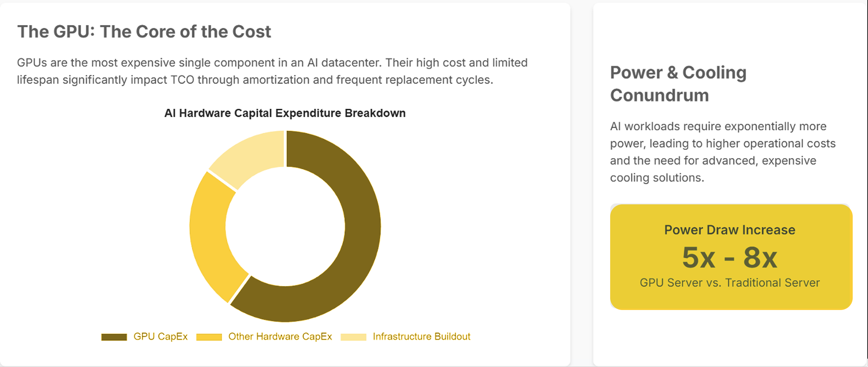The image size is (868, 367).
Task: Click the Other Hardware CapEx legend swatch
Action: [209, 337]
